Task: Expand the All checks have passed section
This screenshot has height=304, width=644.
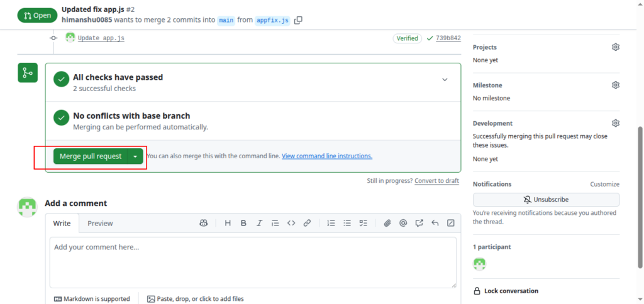Action: [445, 80]
